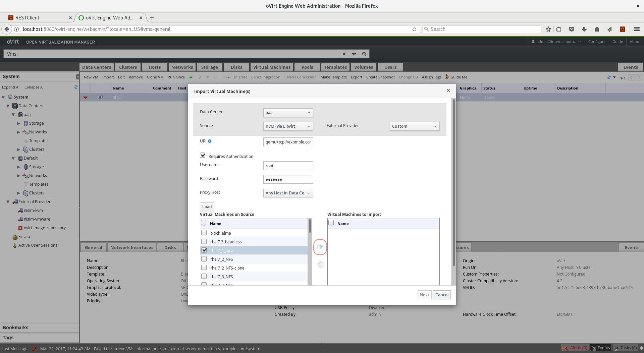
Task: Open the Firefox hamburger menu
Action: pos(637,29)
